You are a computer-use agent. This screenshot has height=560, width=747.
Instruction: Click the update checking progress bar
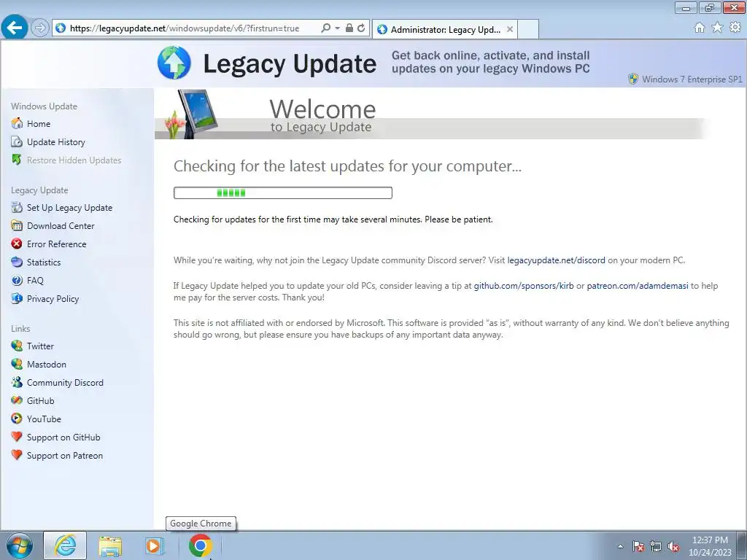(283, 192)
